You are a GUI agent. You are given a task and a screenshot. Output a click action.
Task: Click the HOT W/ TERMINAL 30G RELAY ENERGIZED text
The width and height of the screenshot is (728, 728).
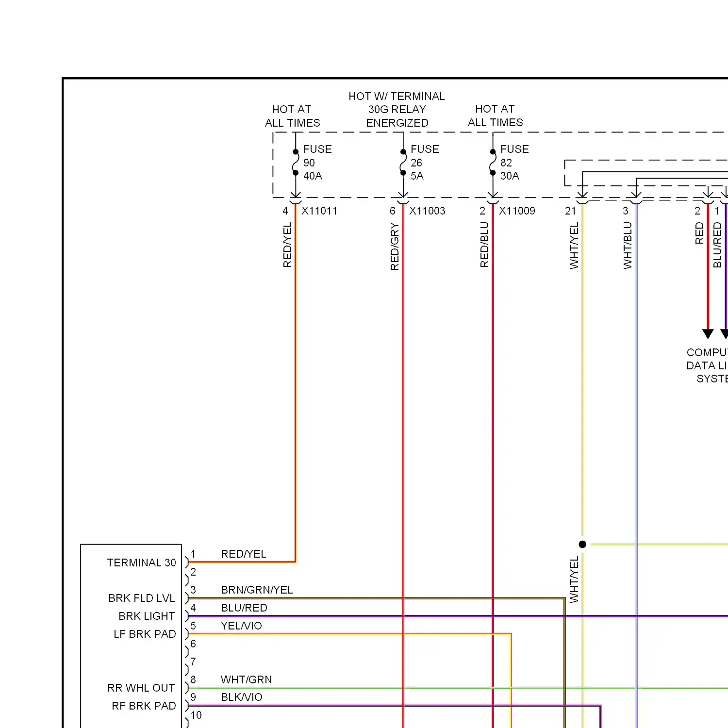(397, 110)
